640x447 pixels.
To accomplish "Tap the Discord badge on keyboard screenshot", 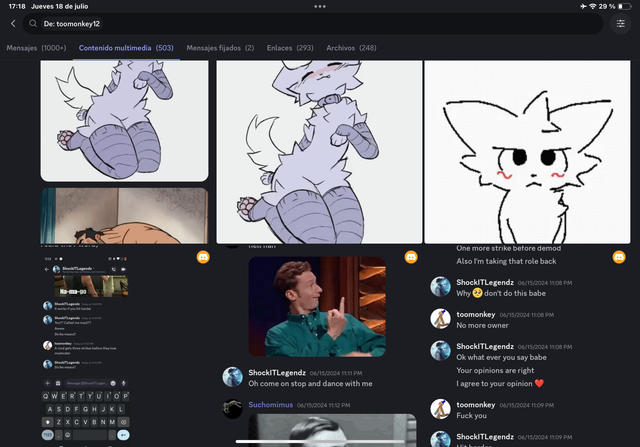I will [203, 257].
